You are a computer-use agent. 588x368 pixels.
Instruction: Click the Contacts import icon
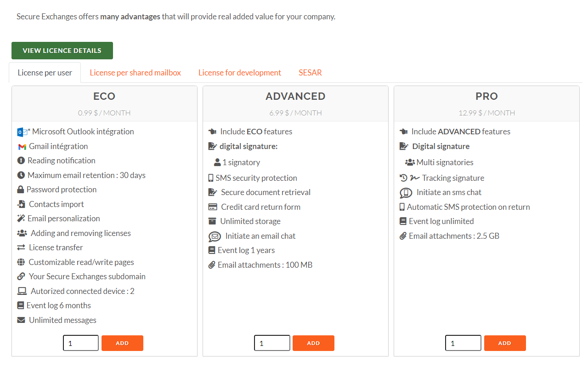22,204
